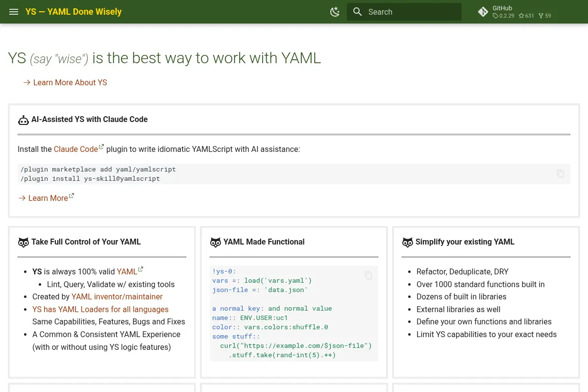Click 'Take Full Control of Your YAML' heading

pyautogui.click(x=86, y=242)
